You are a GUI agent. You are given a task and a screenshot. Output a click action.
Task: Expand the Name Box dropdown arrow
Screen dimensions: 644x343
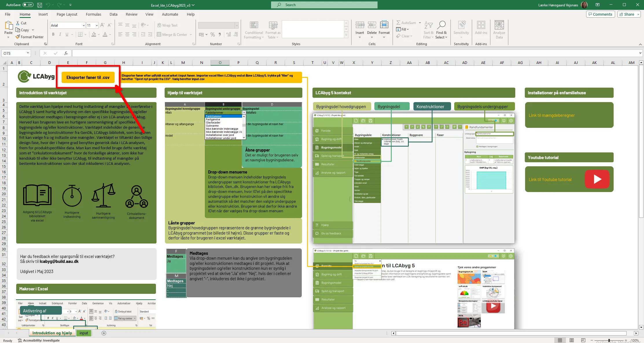(x=28, y=53)
